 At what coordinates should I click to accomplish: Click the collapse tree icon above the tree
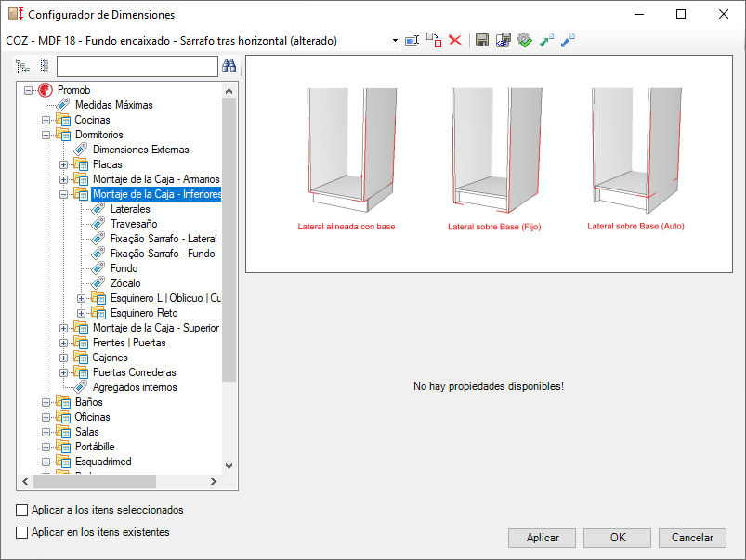45,66
